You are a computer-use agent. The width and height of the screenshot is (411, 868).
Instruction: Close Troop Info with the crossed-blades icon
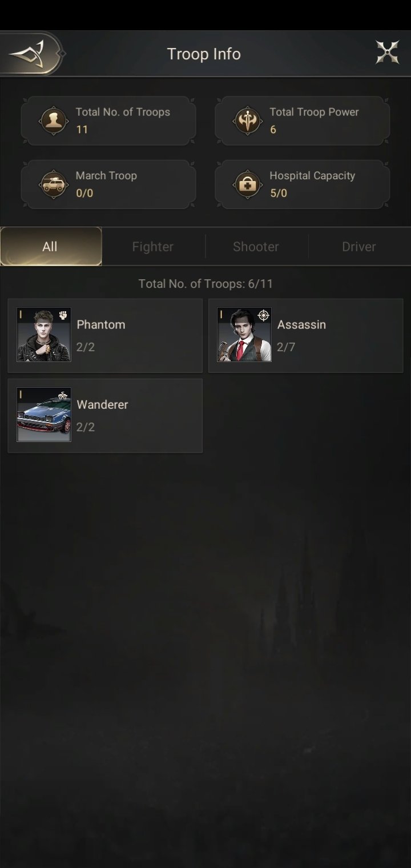[387, 53]
